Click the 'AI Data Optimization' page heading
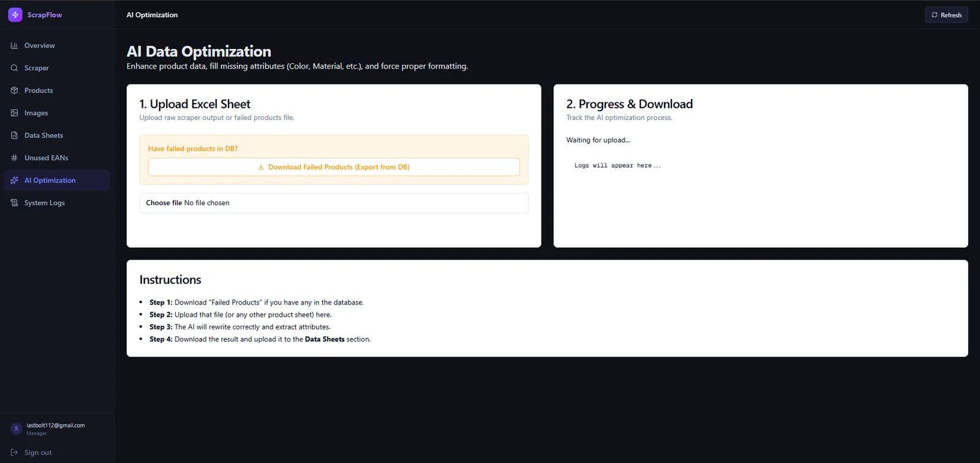980x463 pixels. click(x=199, y=51)
